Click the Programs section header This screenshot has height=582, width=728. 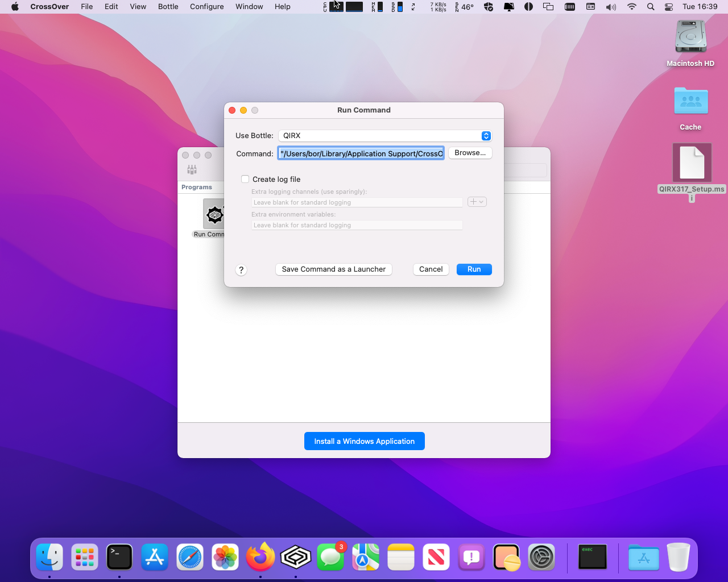(x=197, y=187)
